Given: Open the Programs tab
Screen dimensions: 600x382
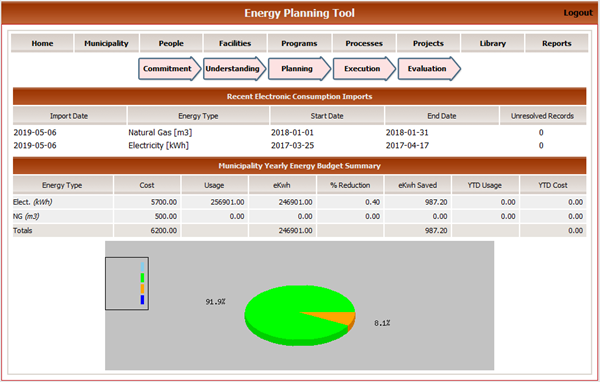Looking at the screenshot, I should click(299, 43).
